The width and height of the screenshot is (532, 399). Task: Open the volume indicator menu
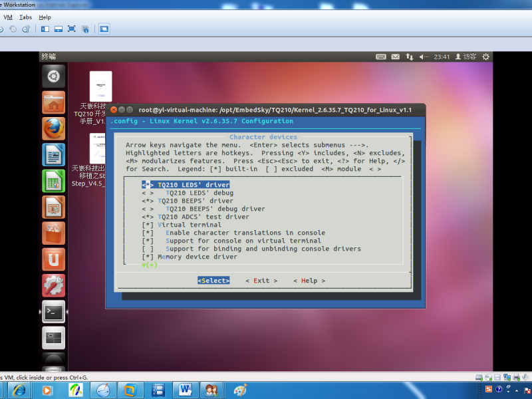click(x=424, y=57)
